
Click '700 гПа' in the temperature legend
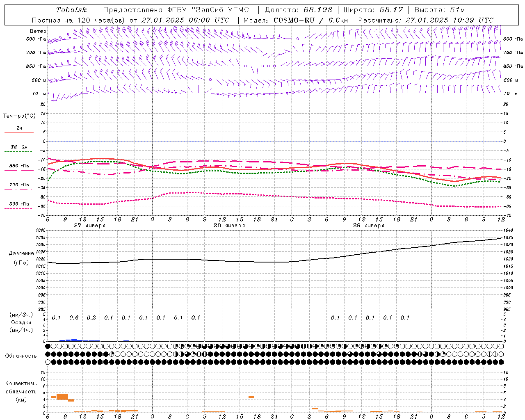19,185
